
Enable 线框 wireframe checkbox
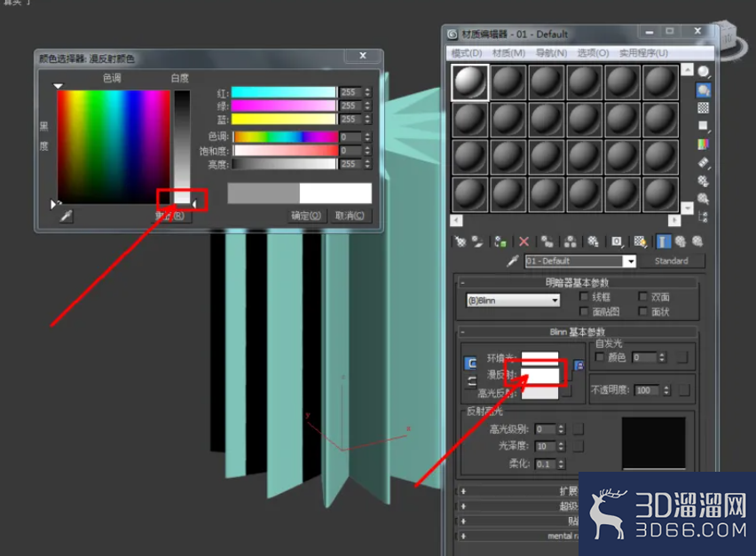click(584, 296)
